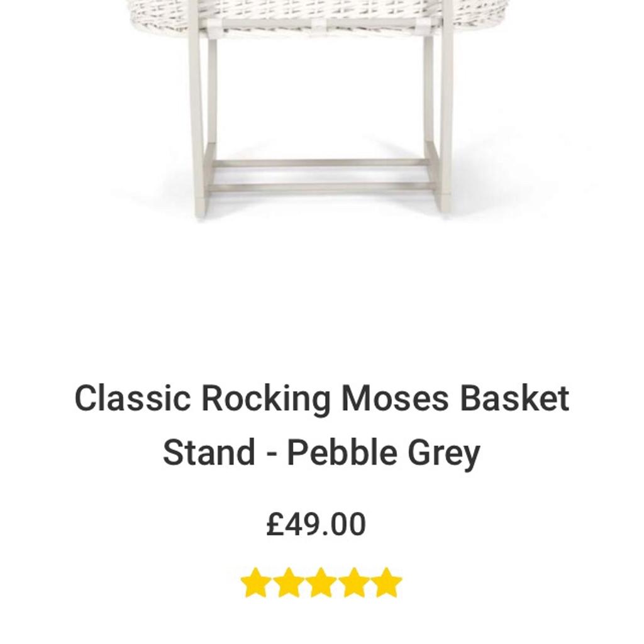Click the lower crossbars of the stand

click(322, 175)
